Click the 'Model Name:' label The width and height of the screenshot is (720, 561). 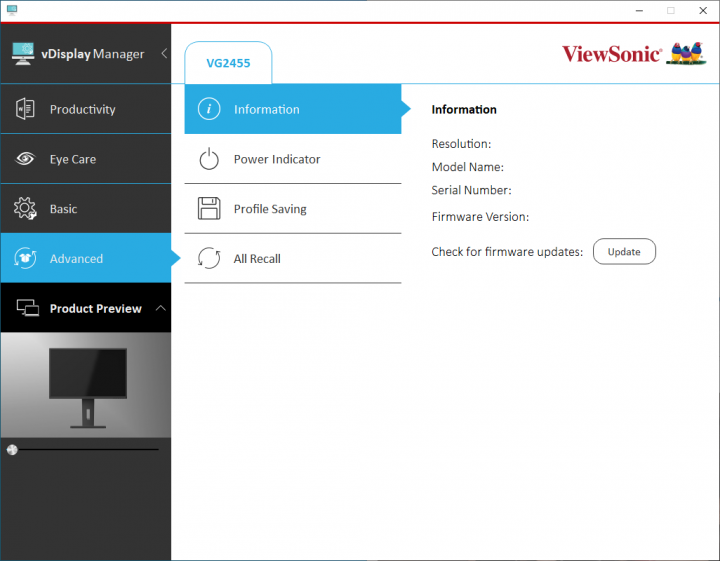tap(467, 167)
